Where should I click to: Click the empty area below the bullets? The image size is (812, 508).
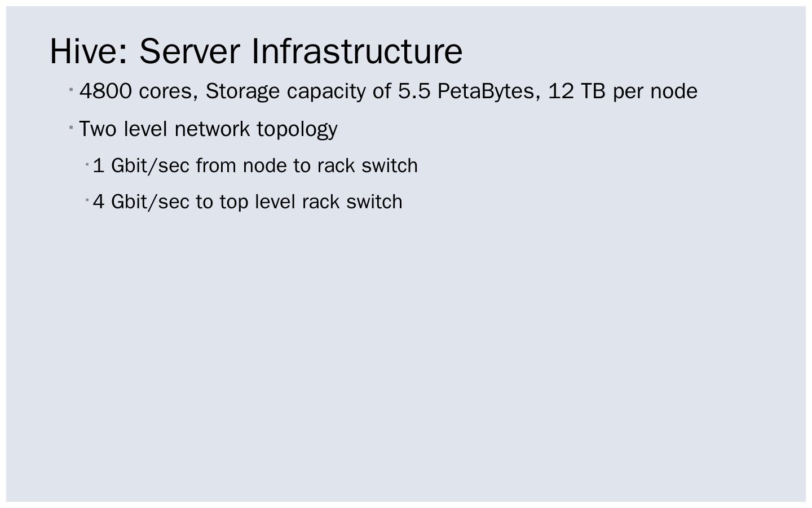point(406,350)
